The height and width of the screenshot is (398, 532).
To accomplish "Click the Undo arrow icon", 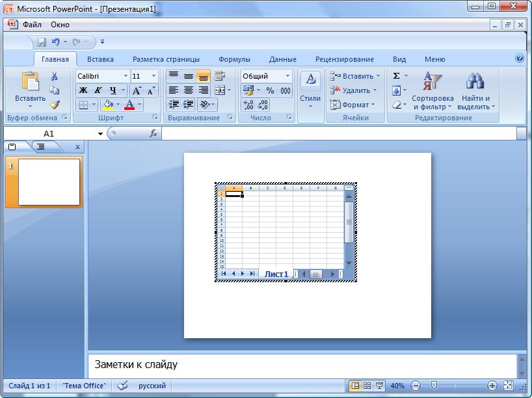I will tap(56, 42).
